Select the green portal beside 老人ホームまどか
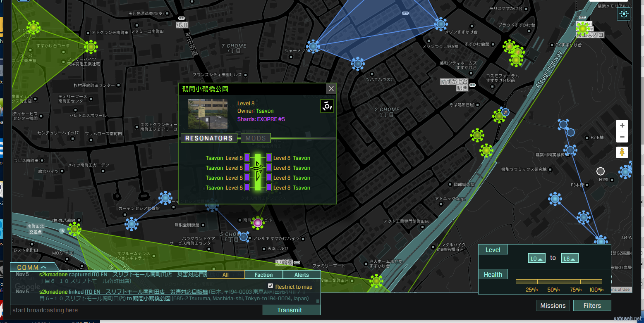The width and height of the screenshot is (644, 323). (376, 281)
